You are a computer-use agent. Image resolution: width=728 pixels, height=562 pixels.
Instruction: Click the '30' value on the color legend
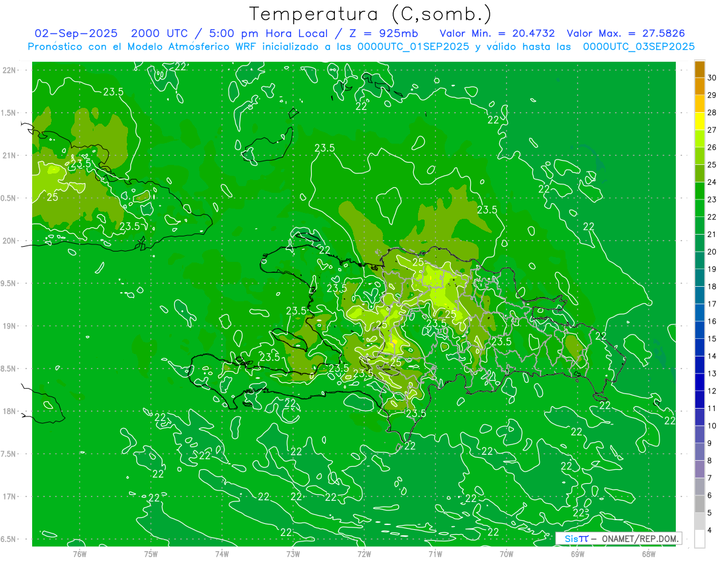712,78
